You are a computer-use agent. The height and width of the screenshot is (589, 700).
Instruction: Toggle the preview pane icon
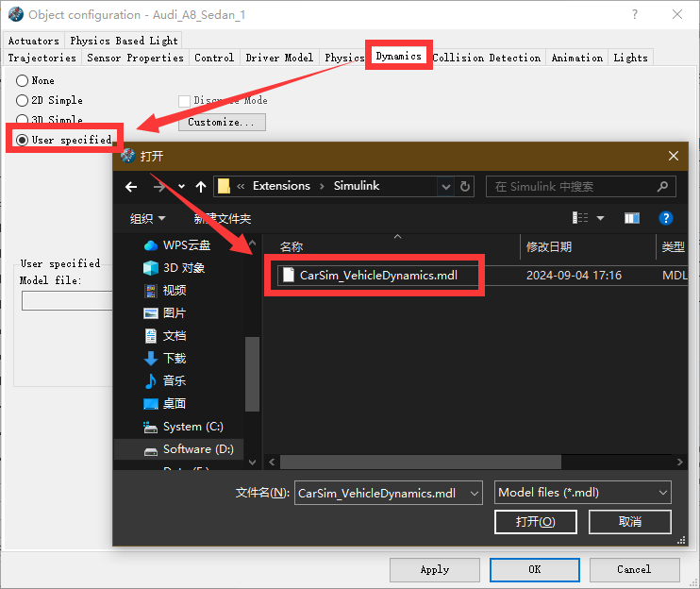tap(632, 218)
